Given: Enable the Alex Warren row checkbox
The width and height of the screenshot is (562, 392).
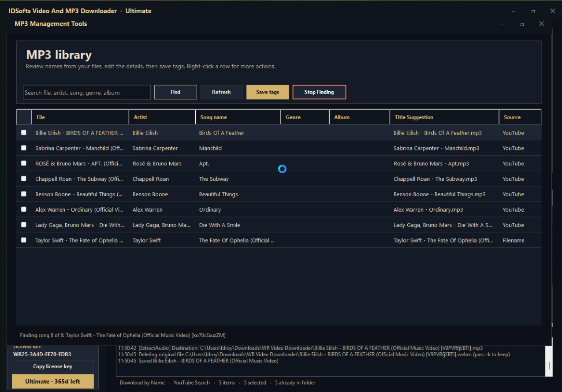Looking at the screenshot, I should pyautogui.click(x=24, y=209).
